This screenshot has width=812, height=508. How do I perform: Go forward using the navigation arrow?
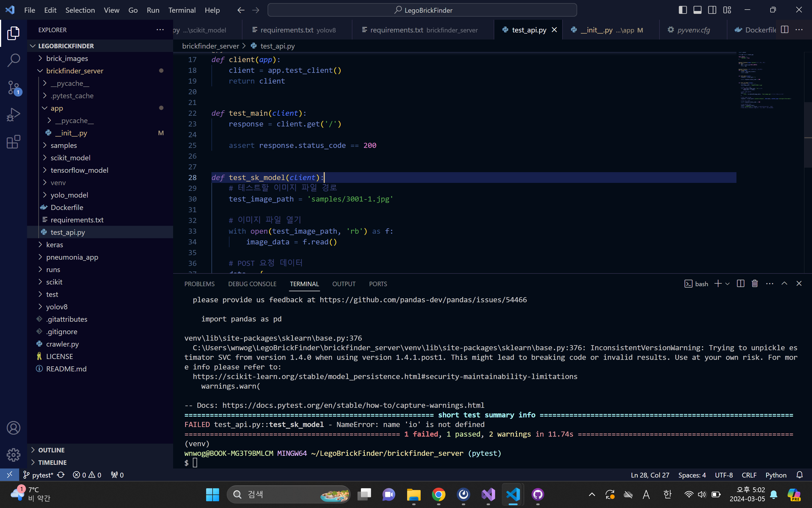coord(256,10)
